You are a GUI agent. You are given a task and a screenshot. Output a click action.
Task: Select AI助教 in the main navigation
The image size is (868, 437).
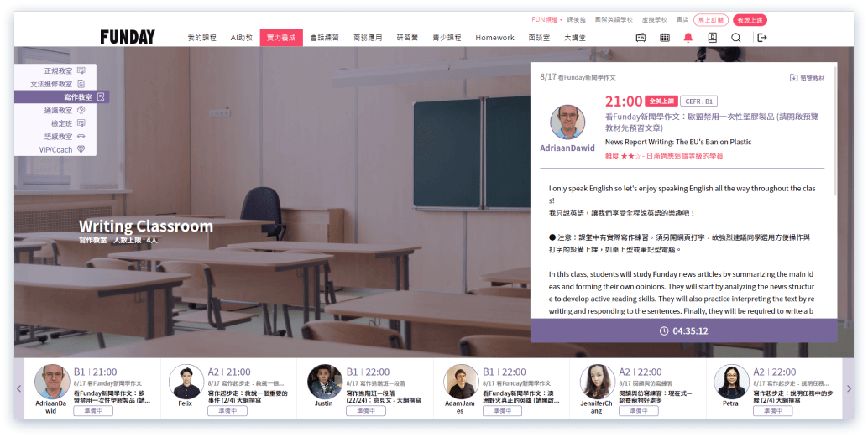pos(242,38)
